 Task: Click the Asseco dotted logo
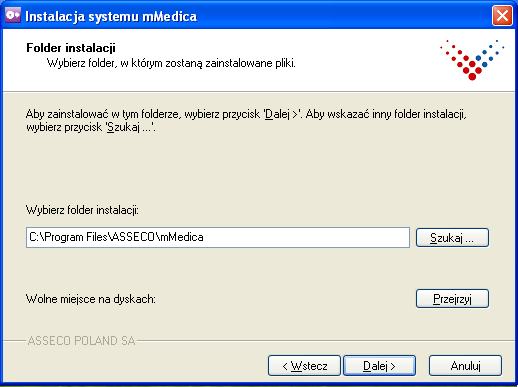pos(472,60)
